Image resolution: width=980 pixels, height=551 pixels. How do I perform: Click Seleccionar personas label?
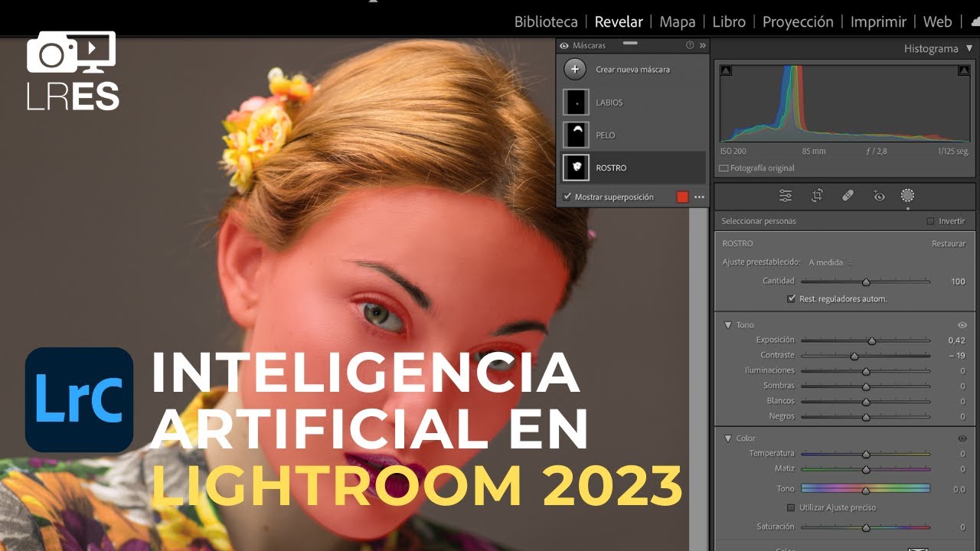click(x=759, y=221)
